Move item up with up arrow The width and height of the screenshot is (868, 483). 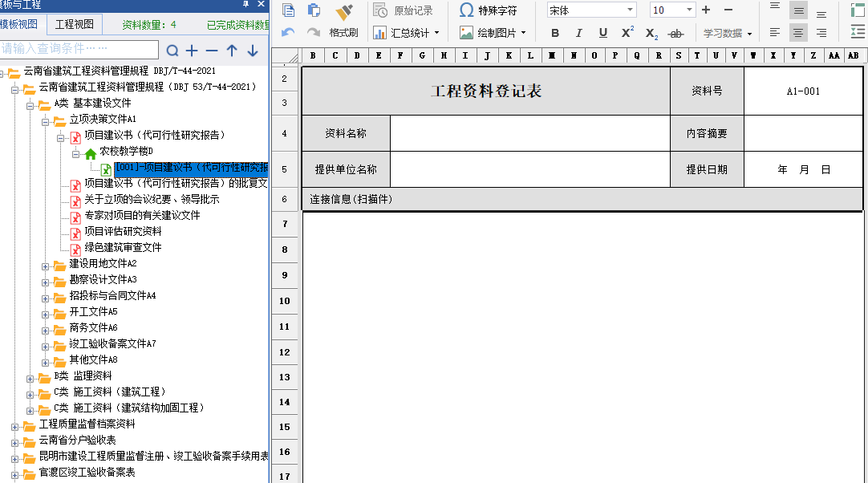[232, 51]
